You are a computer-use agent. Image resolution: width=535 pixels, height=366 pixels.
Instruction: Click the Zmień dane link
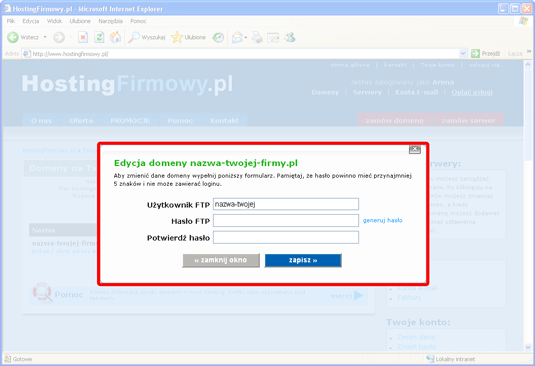(416, 337)
